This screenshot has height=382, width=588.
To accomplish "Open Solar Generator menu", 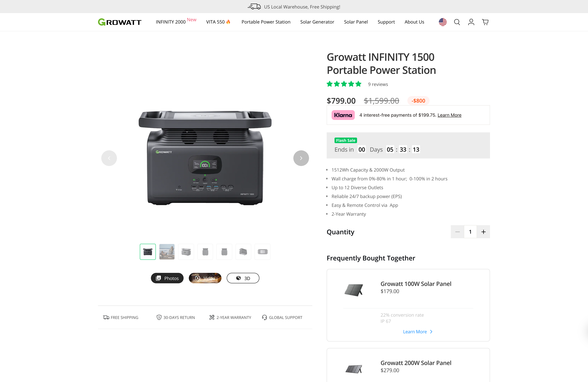I will 317,22.
